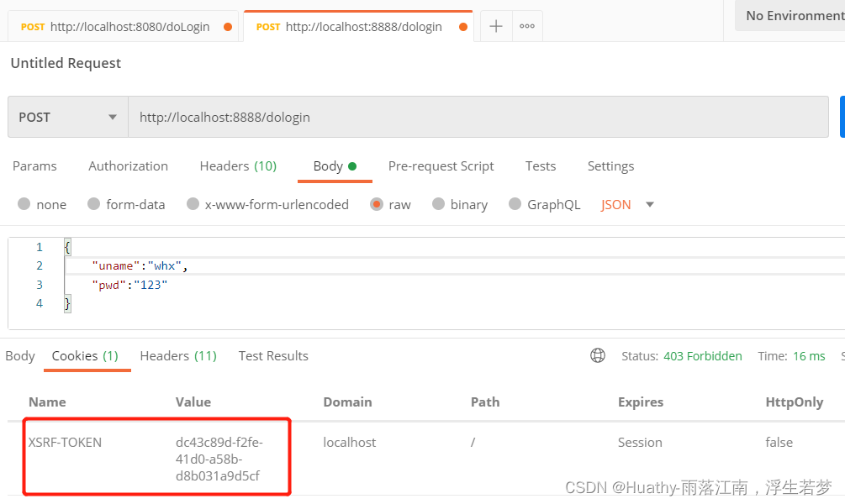845x504 pixels.
Task: Open response Test Results tab
Action: pos(273,355)
